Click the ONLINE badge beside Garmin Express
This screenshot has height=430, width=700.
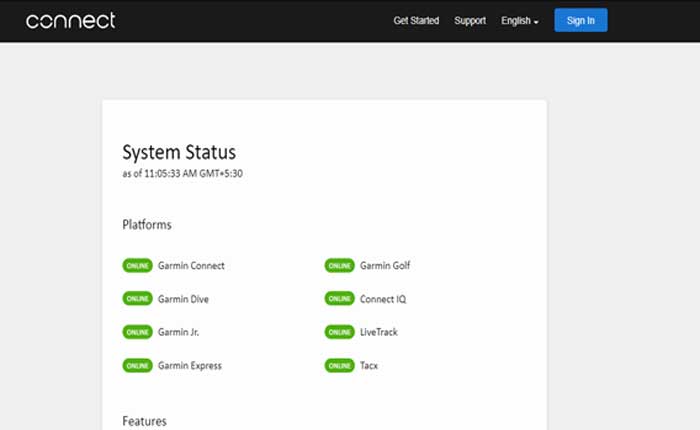[x=137, y=366]
